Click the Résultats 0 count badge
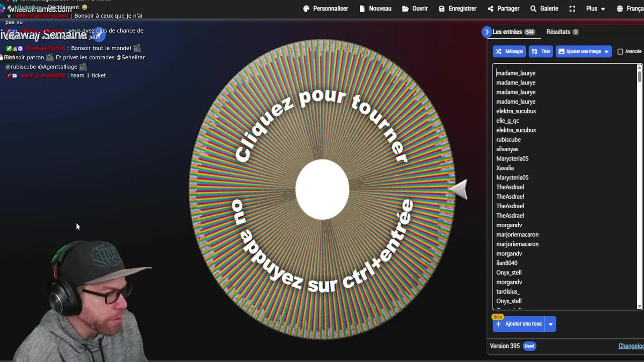 [x=576, y=32]
